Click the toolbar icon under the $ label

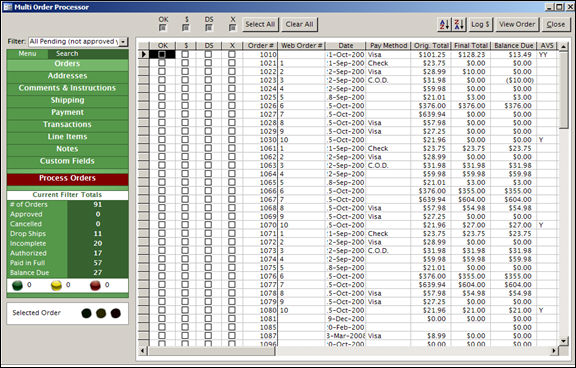(186, 28)
